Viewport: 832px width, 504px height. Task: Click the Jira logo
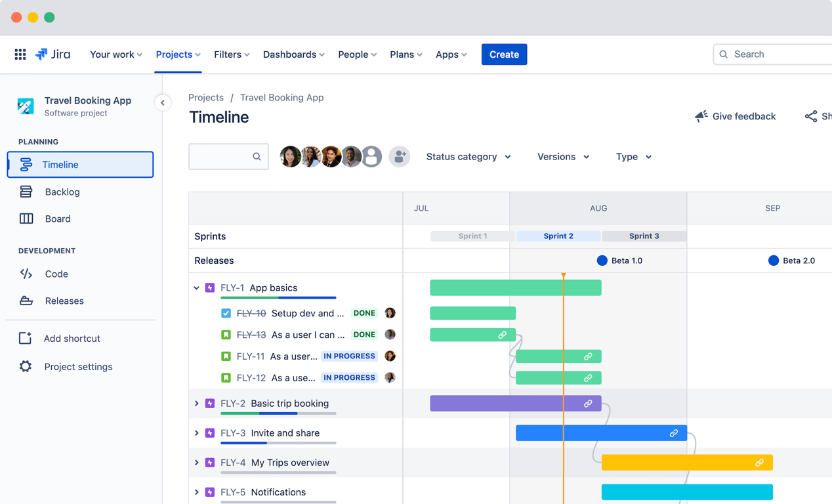[x=52, y=54]
